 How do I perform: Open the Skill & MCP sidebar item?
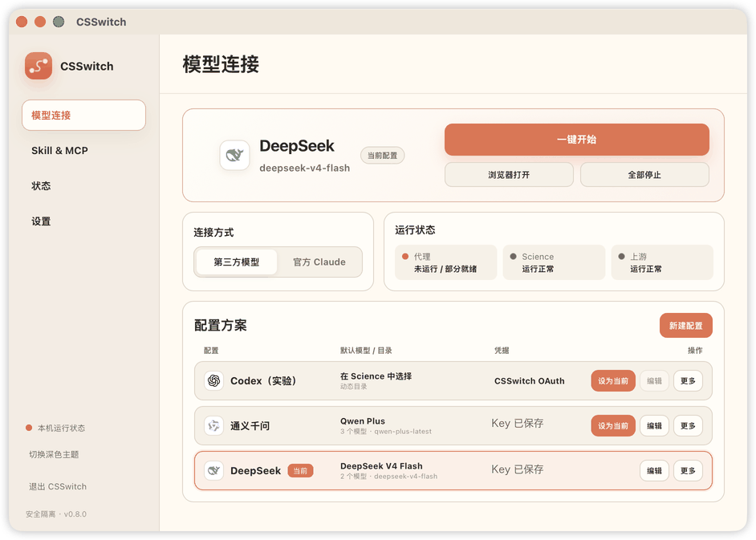click(84, 150)
